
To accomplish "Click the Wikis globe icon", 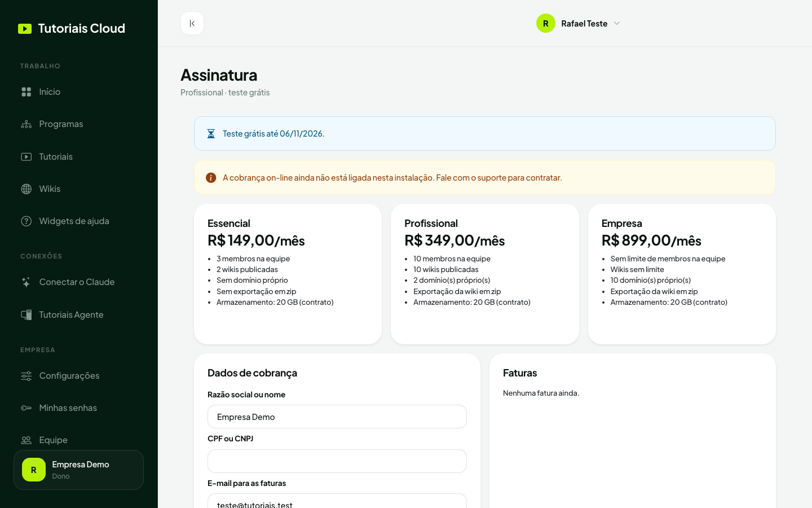I will coord(27,189).
